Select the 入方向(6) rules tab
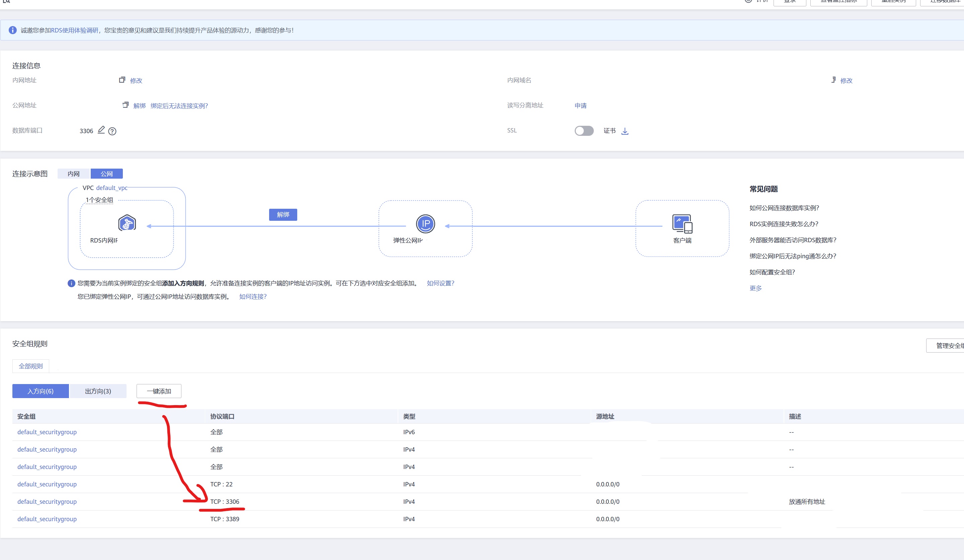 click(x=41, y=391)
